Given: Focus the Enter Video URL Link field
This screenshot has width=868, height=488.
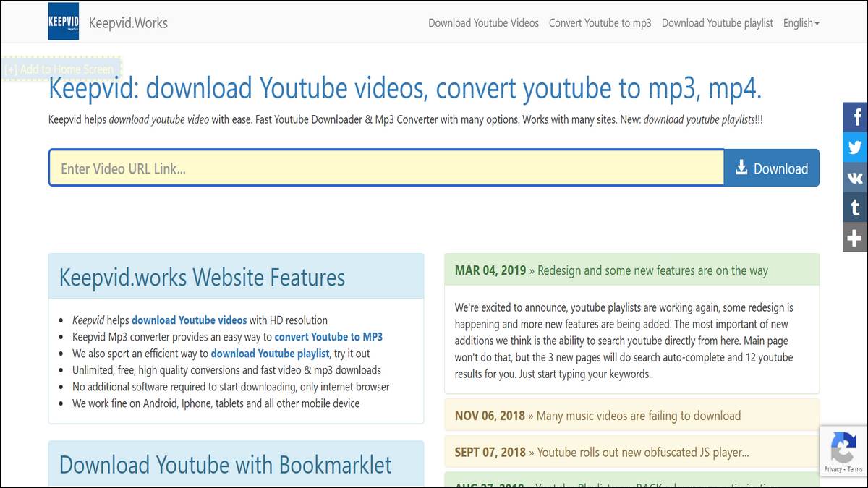Looking at the screenshot, I should click(x=386, y=168).
